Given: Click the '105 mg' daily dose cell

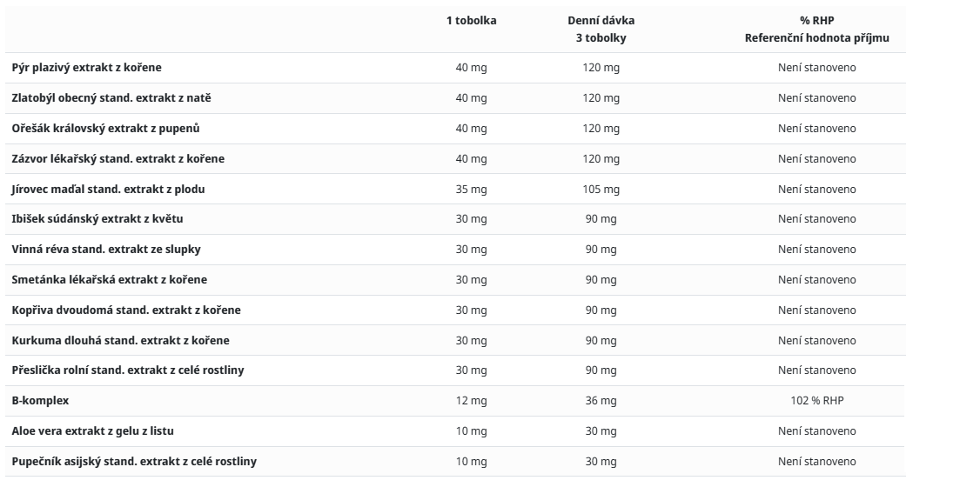Looking at the screenshot, I should tap(601, 190).
